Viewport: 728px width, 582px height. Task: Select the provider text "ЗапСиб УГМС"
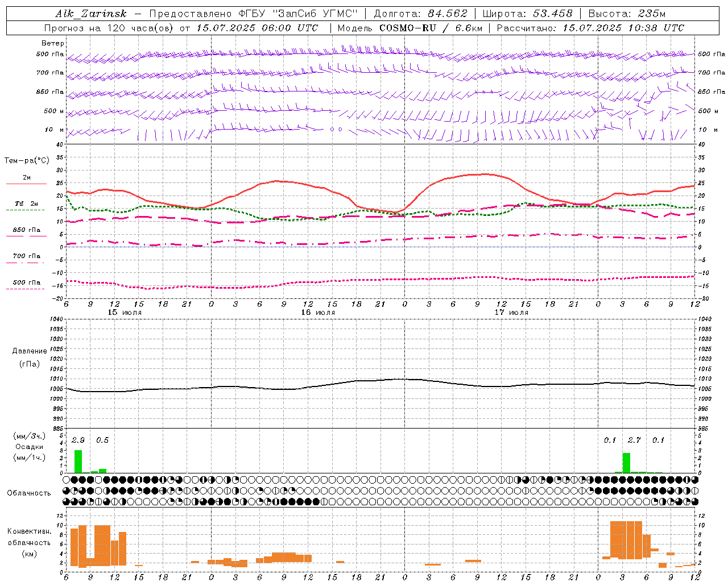click(315, 14)
